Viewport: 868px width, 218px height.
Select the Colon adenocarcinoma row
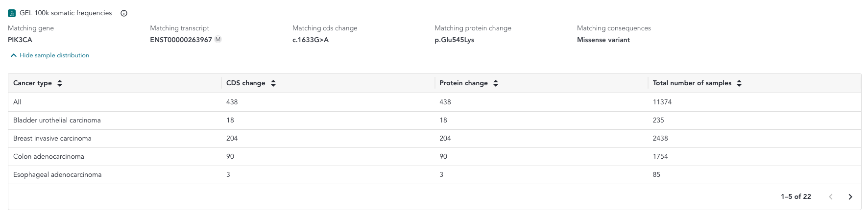434,157
